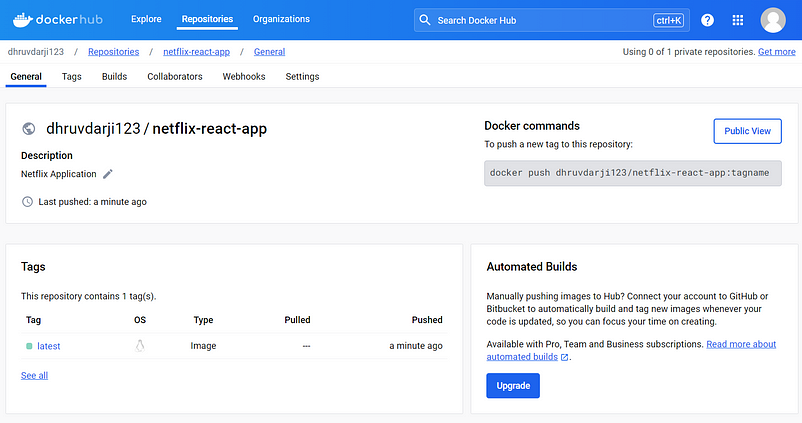Click the Pulled column header
This screenshot has height=423, width=802.
click(x=297, y=320)
